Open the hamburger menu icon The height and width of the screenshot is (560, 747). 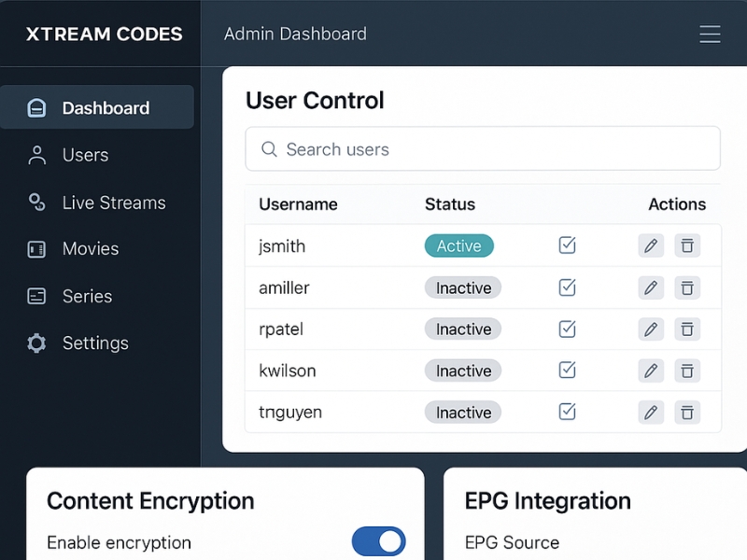pos(710,35)
